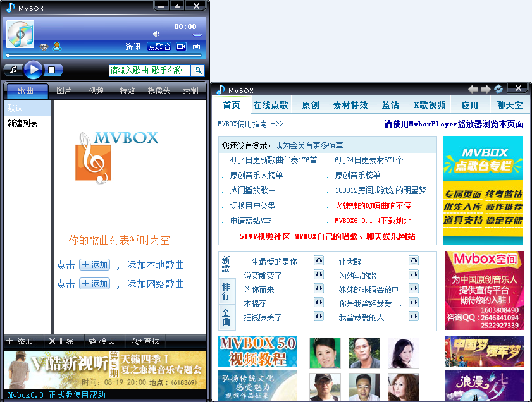Open the 点歌台 panel
532x402 pixels.
pyautogui.click(x=158, y=46)
